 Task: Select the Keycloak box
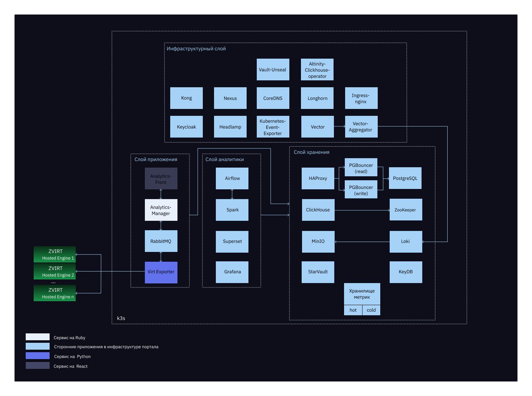[x=187, y=127]
